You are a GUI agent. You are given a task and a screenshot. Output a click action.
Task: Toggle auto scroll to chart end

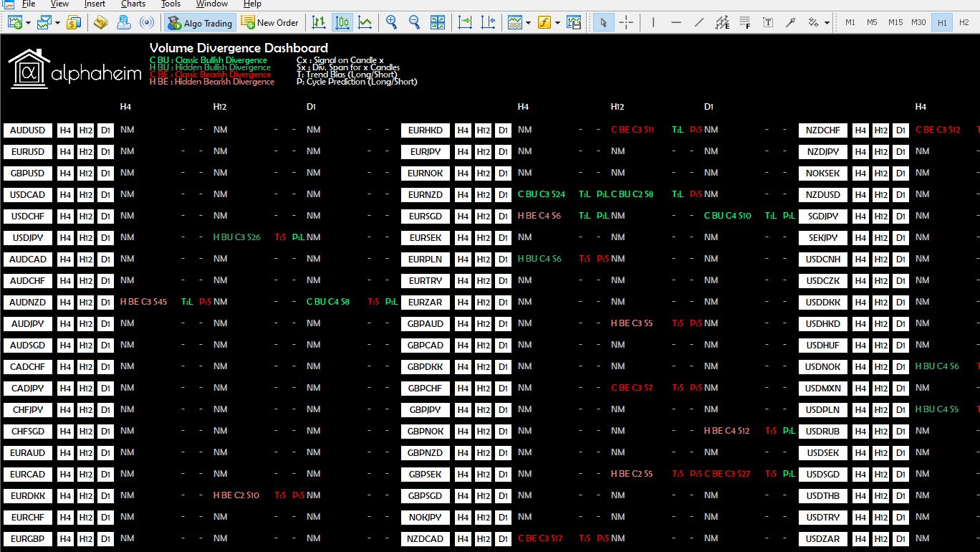[x=465, y=22]
